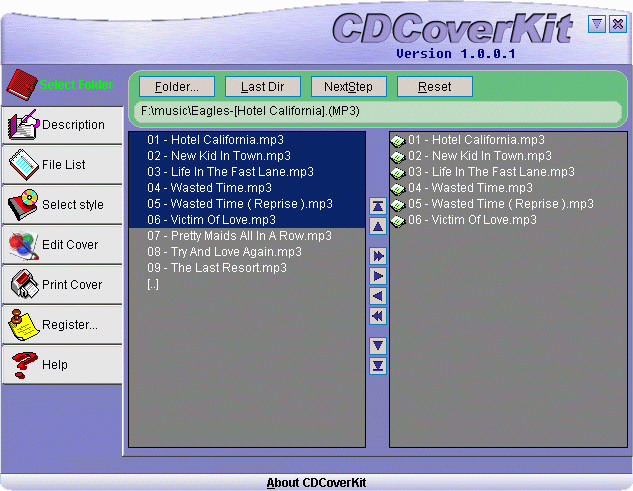The image size is (633, 491).
Task: Select 03 - Life In The Fast Lane.mp3 text in right list
Action: tap(491, 172)
